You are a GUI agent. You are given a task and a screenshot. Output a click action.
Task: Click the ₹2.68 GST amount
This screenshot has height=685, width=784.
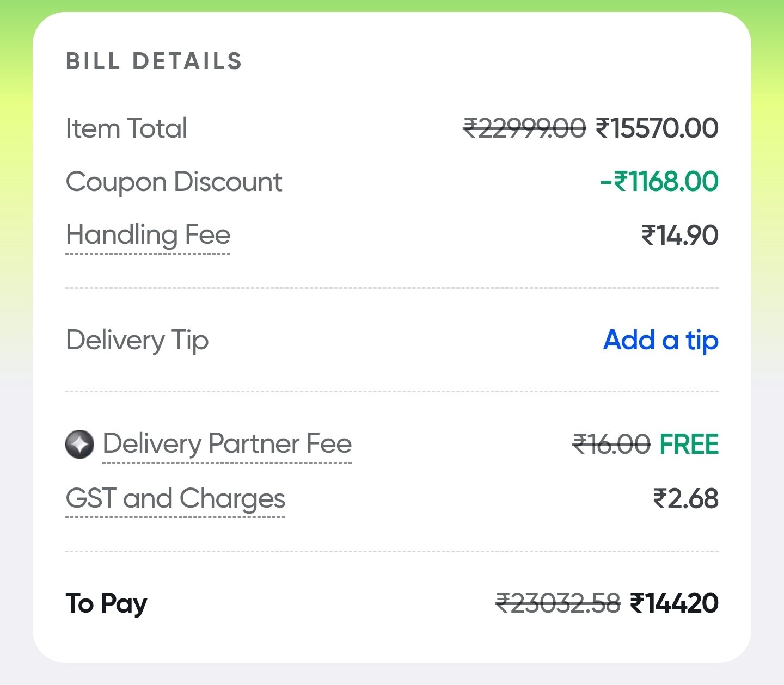pos(685,498)
